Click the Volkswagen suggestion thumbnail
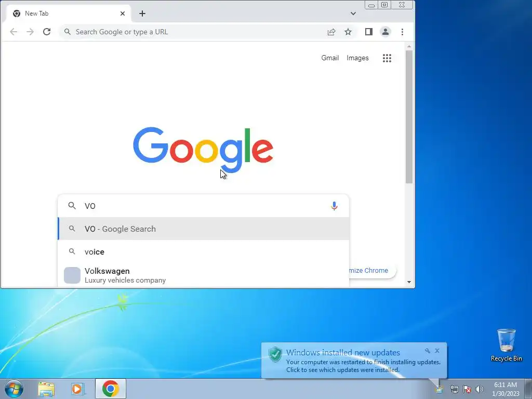 click(72, 275)
